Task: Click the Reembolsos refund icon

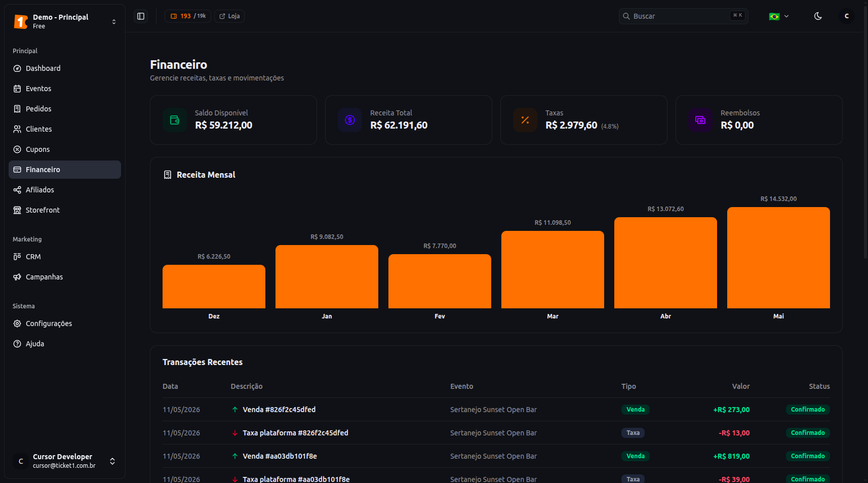Action: point(700,120)
